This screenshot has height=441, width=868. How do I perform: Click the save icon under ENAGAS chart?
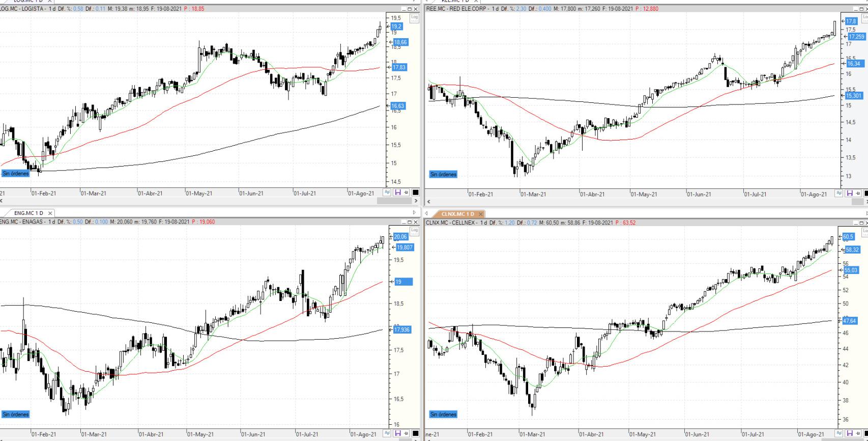[398, 433]
